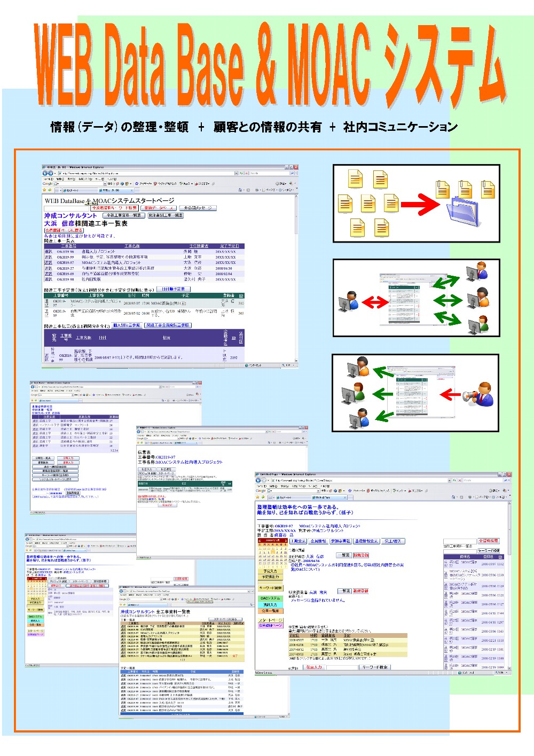The image size is (534, 756).
Task: Click the red double-headed arrow icon
Action: (x=375, y=303)
